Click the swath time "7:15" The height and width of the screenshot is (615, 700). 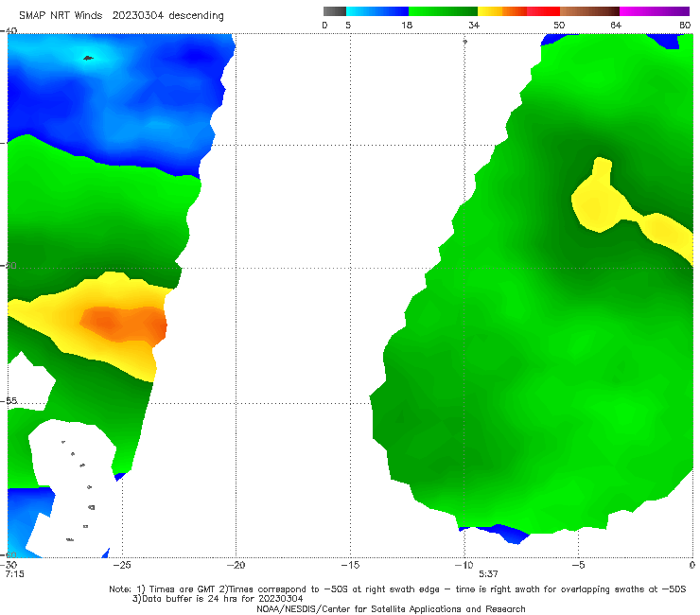(x=15, y=574)
